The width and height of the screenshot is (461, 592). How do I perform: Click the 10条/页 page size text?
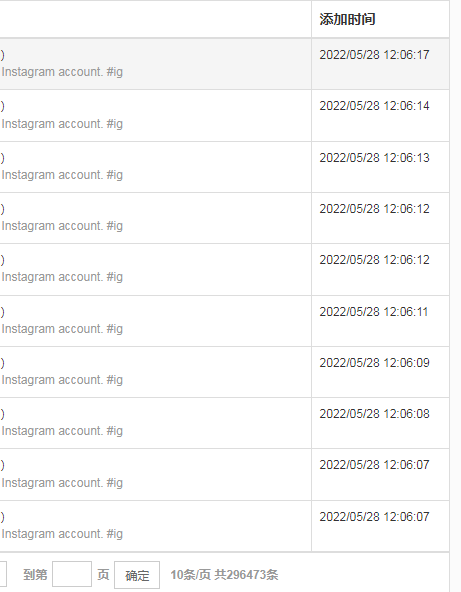[190, 575]
